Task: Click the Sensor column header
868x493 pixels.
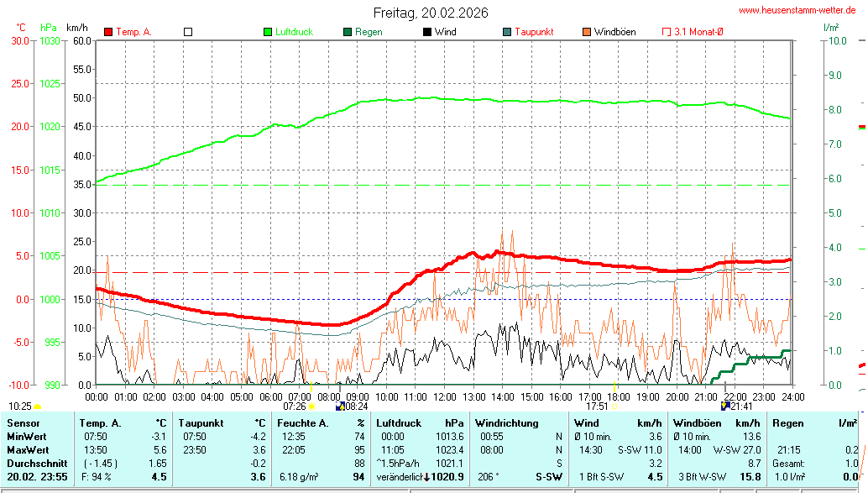Action: [23, 422]
